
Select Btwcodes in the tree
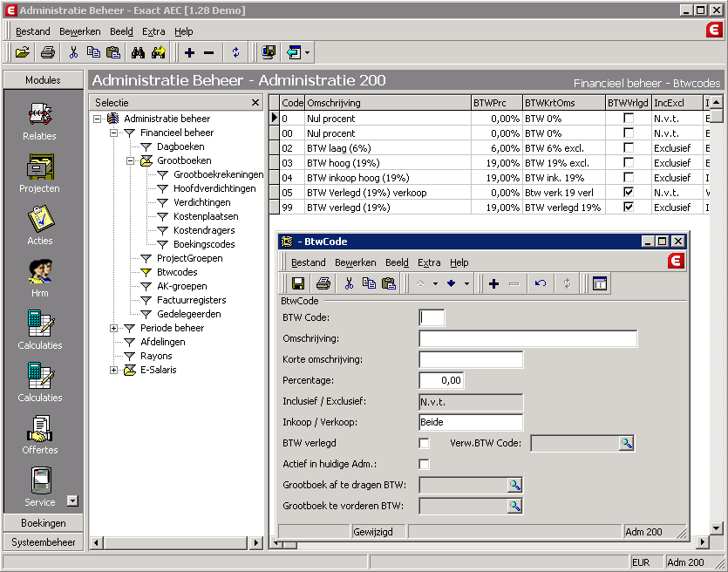click(x=177, y=272)
